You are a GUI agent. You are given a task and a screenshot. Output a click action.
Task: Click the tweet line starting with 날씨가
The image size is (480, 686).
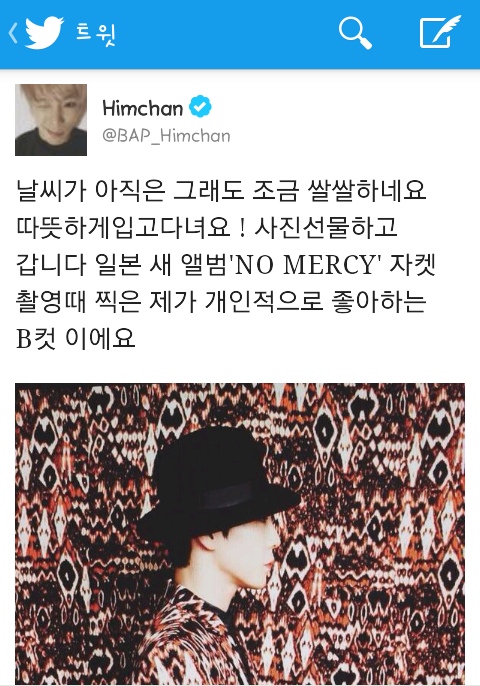[x=221, y=190]
